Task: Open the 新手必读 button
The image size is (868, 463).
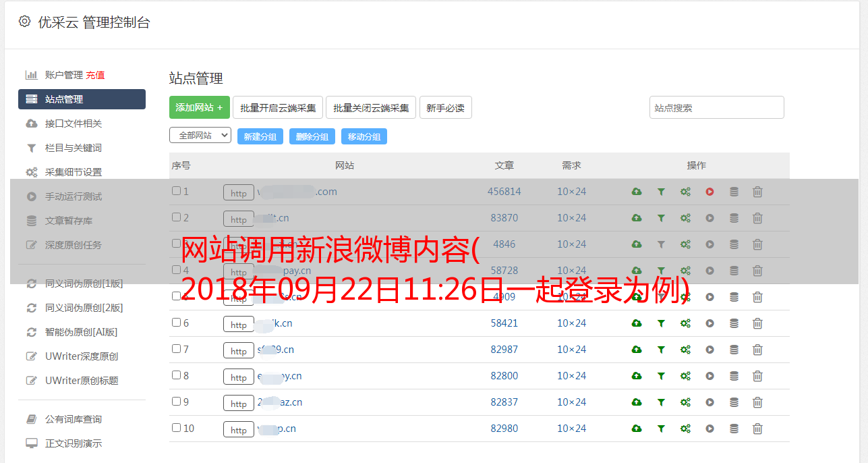Action: (446, 107)
